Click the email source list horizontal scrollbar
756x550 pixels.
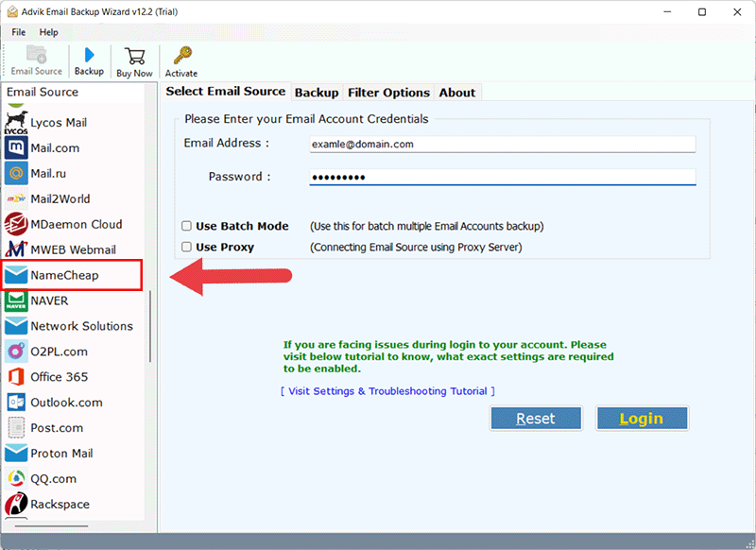pos(51,525)
